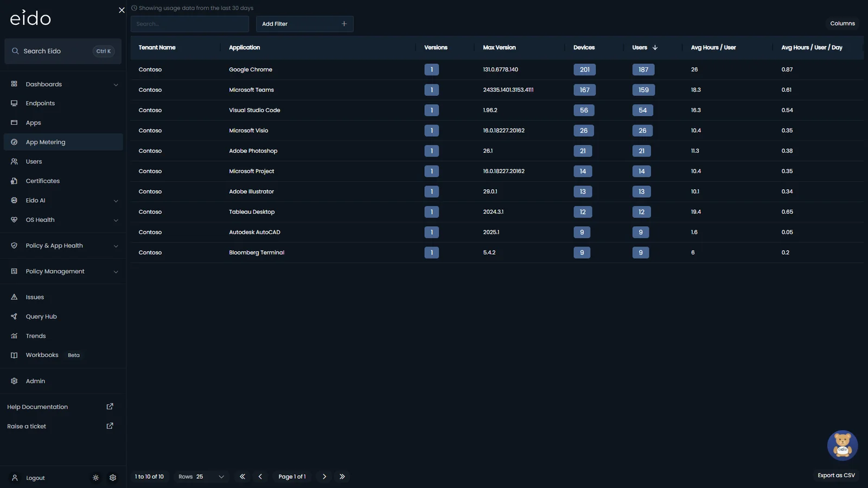Image resolution: width=868 pixels, height=488 pixels.
Task: Expand the OS Health menu chevron
Action: (116, 220)
